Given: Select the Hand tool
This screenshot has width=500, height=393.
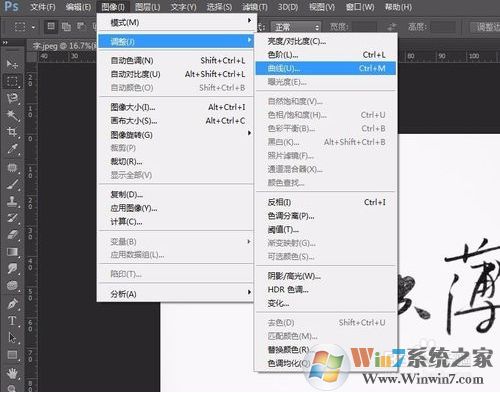Looking at the screenshot, I should [x=12, y=373].
